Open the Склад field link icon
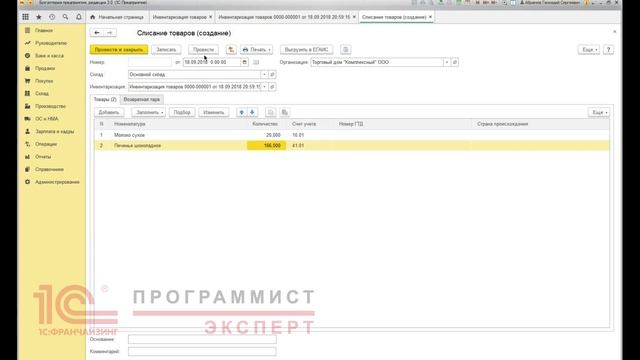Image resolution: width=640 pixels, height=360 pixels. 272,74
